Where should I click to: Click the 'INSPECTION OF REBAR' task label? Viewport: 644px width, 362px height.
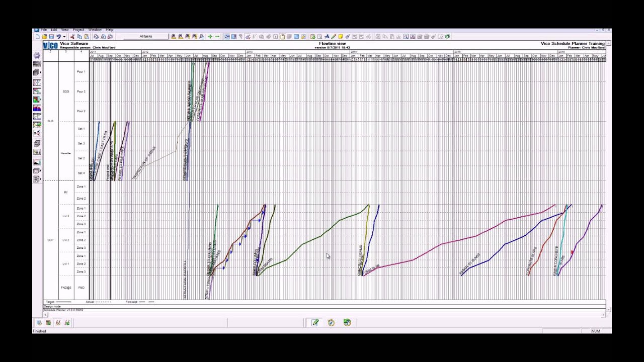[x=144, y=162]
